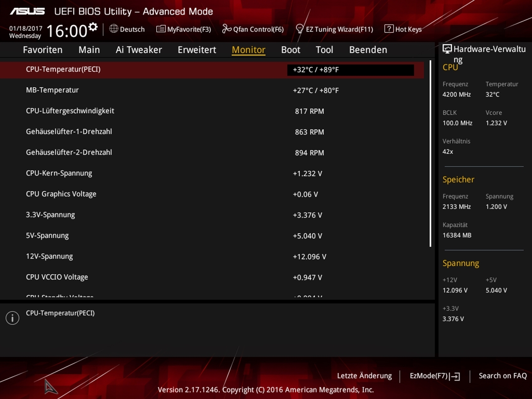The width and height of the screenshot is (532, 399).
Task: Click the 863 RPM value
Action: tap(309, 132)
